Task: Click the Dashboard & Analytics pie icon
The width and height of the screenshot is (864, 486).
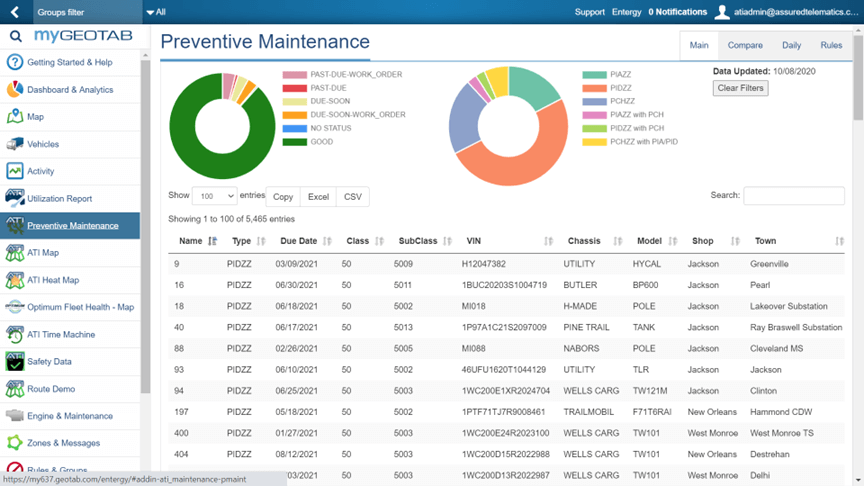Action: coord(15,89)
